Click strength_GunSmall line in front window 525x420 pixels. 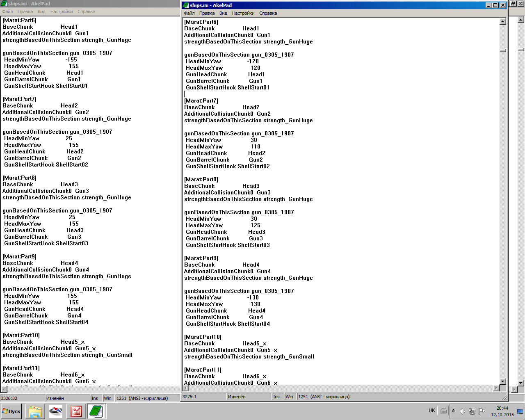click(x=249, y=356)
